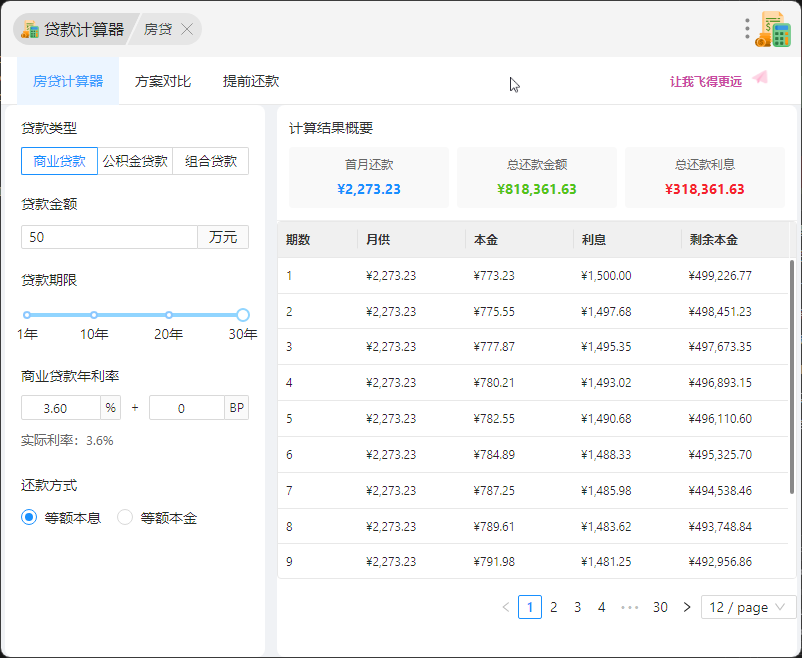Image resolution: width=802 pixels, height=658 pixels.
Task: Click remaining principal ¥499,226.77
Action: (720, 276)
